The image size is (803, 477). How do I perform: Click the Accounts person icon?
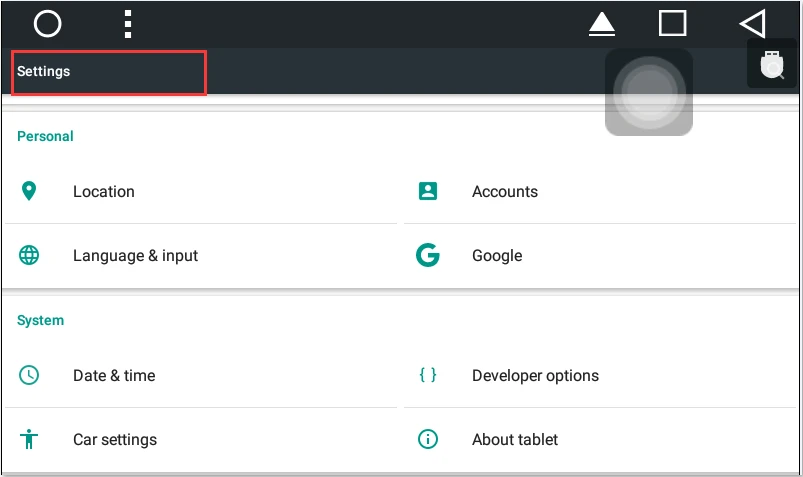pyautogui.click(x=428, y=191)
